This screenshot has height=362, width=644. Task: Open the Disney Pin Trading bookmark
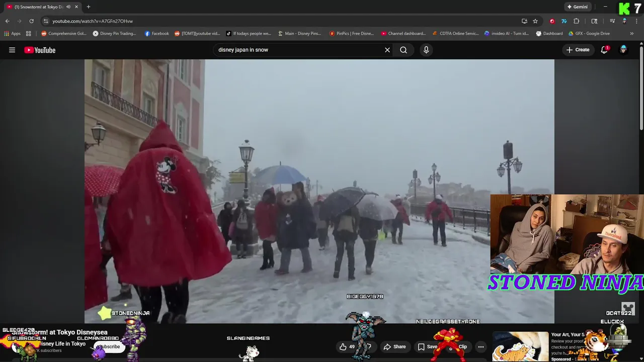(115, 34)
